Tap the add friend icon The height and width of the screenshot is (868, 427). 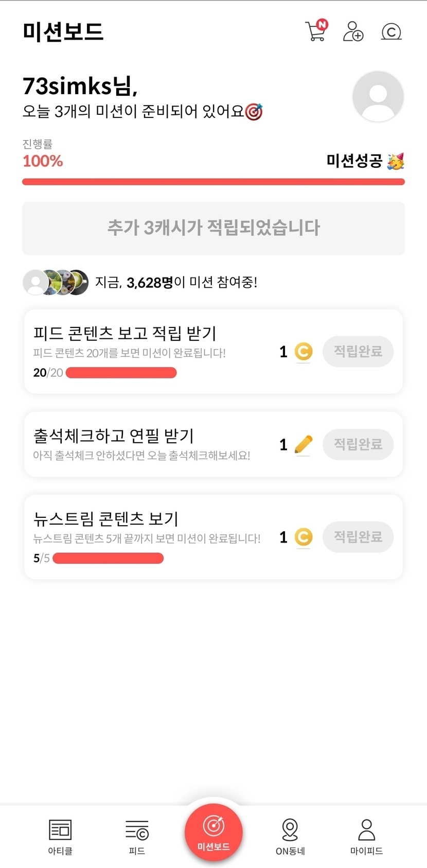(353, 31)
